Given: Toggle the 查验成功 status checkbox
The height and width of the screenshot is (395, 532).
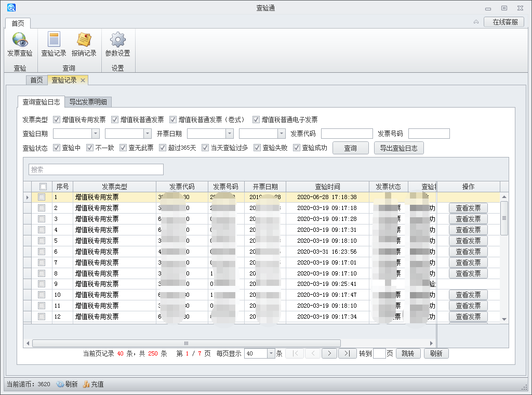Looking at the screenshot, I should click(297, 148).
